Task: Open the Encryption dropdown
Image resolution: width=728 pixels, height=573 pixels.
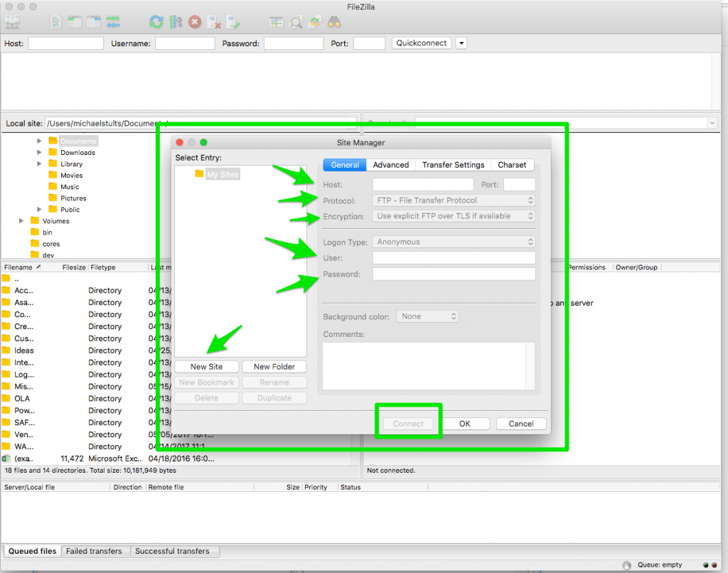Action: pyautogui.click(x=454, y=216)
